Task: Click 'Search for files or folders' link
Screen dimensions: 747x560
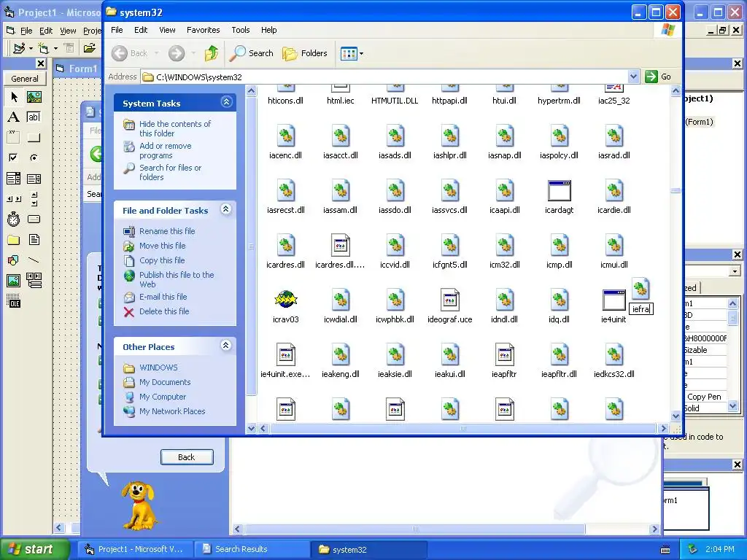Action: 170,172
